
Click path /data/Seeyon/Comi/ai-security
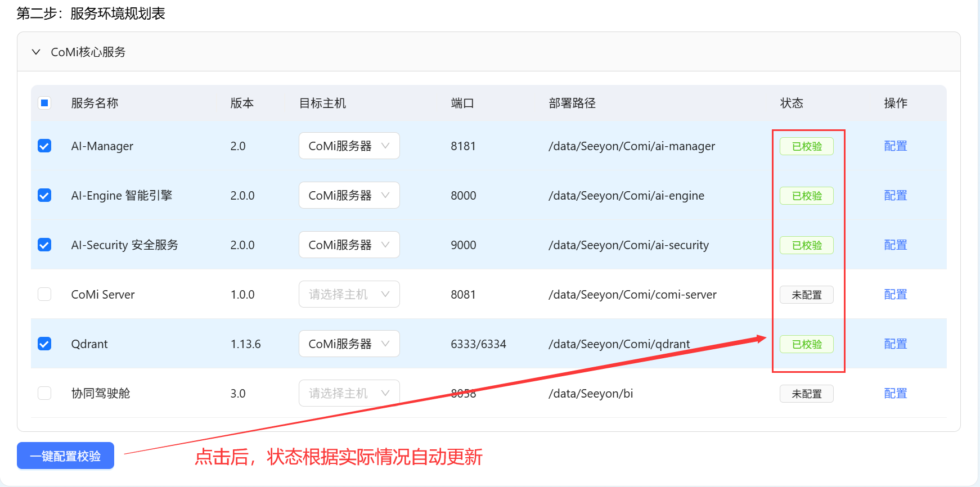click(x=629, y=245)
